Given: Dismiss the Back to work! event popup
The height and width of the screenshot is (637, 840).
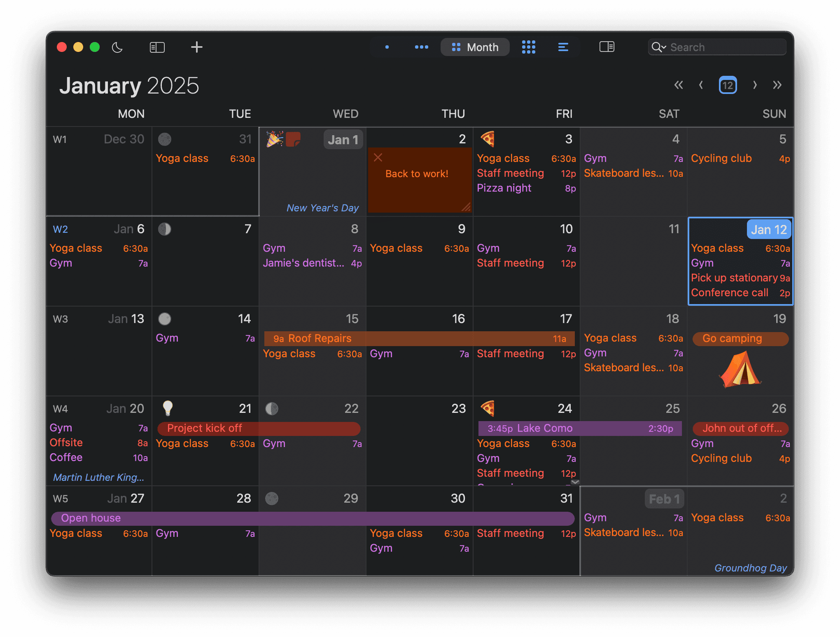Looking at the screenshot, I should click(378, 157).
